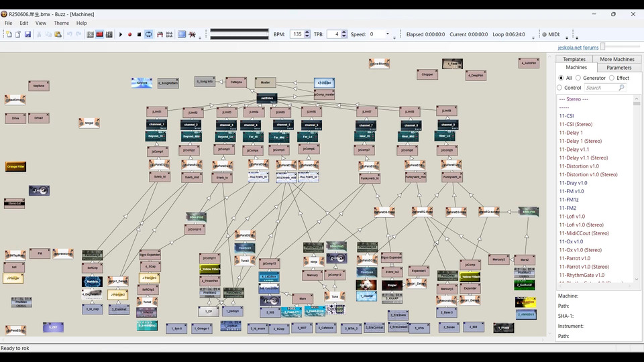Click the volume slider beside forums link

click(621, 47)
